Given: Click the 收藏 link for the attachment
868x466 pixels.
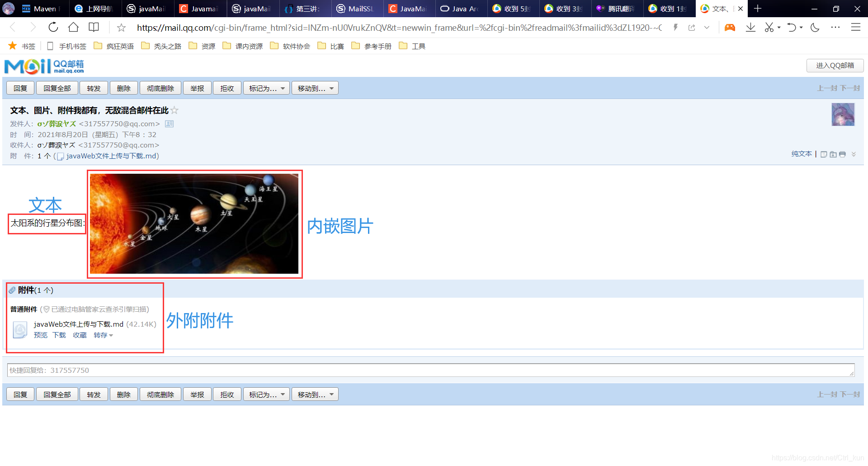Looking at the screenshot, I should 80,335.
